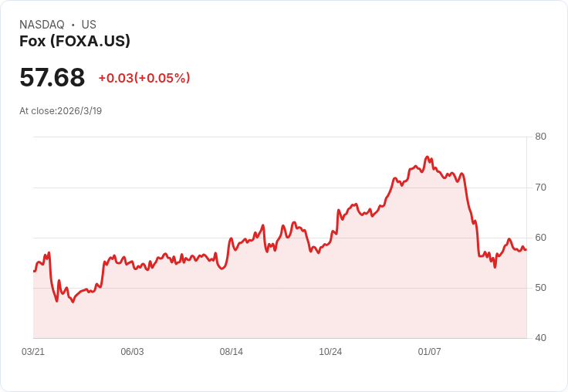
Task: Click the Fox (FOXA.US) stock title
Action: tap(75, 41)
